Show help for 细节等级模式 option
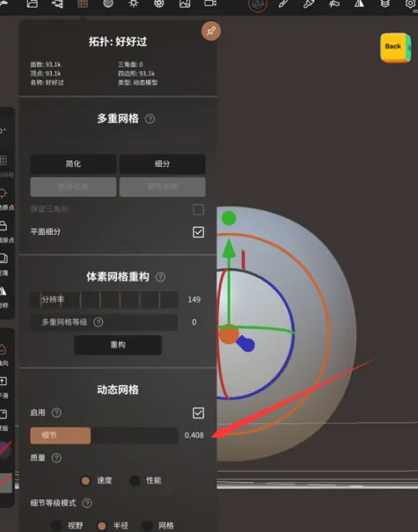 pyautogui.click(x=87, y=503)
